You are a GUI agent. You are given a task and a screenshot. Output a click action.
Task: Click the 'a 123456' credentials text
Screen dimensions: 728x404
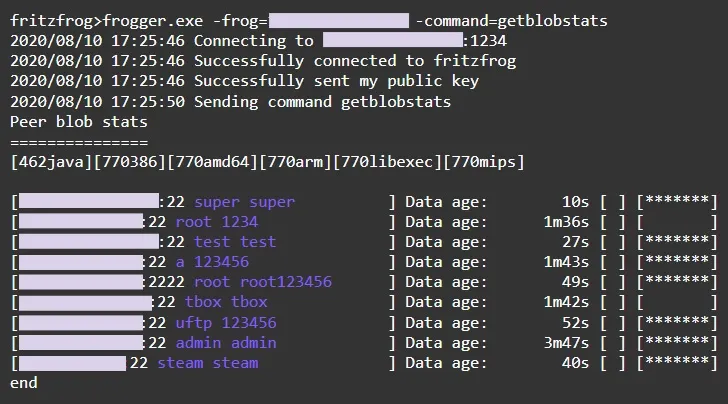212,262
